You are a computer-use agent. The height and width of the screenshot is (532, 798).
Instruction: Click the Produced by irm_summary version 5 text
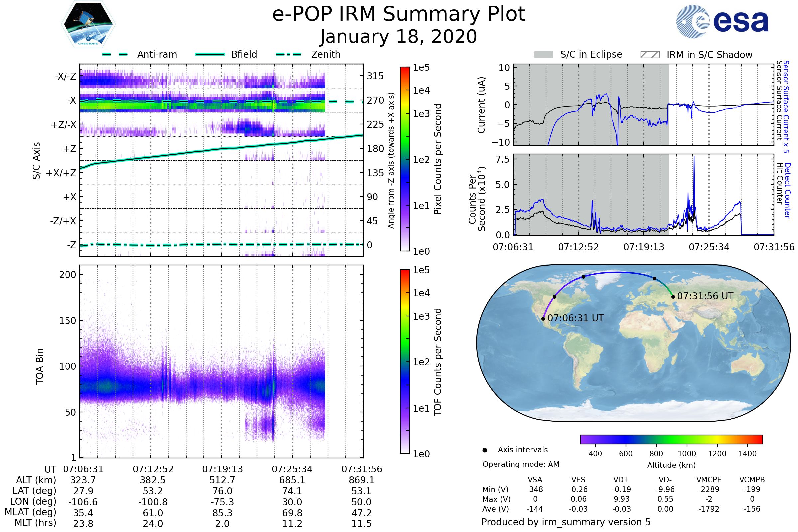(x=566, y=522)
